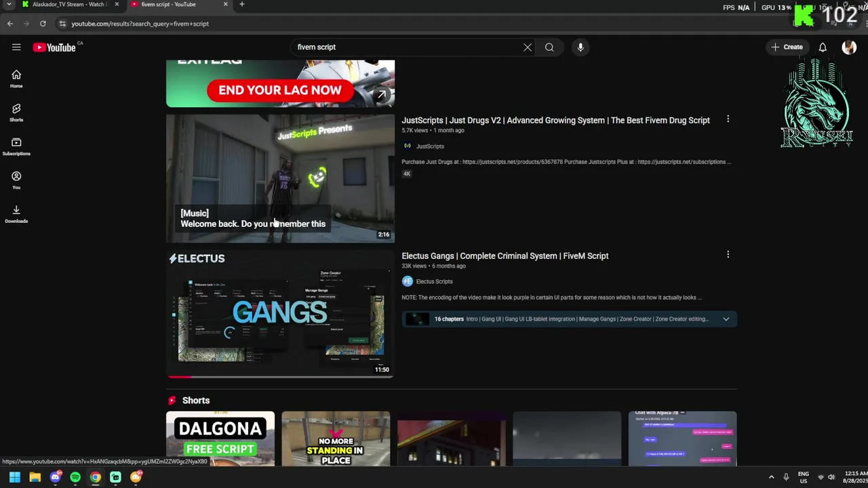
Task: Click the 33K views 6 months ago text
Action: click(433, 266)
